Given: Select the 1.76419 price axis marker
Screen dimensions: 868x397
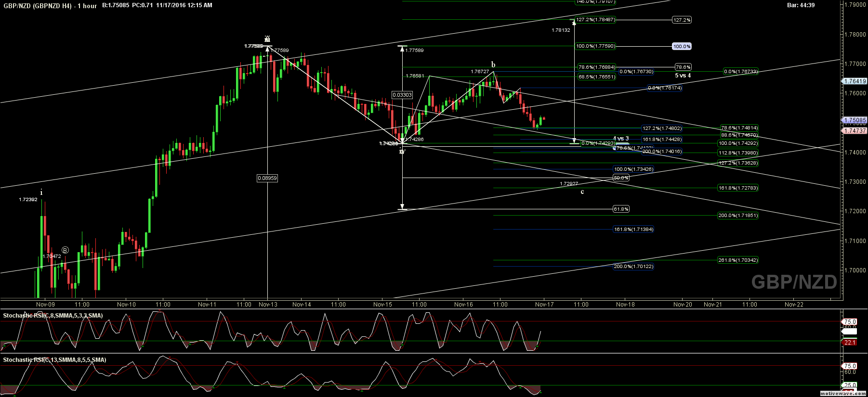Looking at the screenshot, I should pyautogui.click(x=855, y=81).
